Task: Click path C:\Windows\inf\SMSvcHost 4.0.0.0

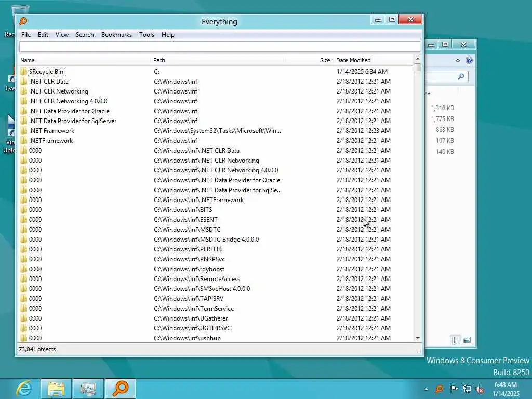Action: (x=202, y=289)
